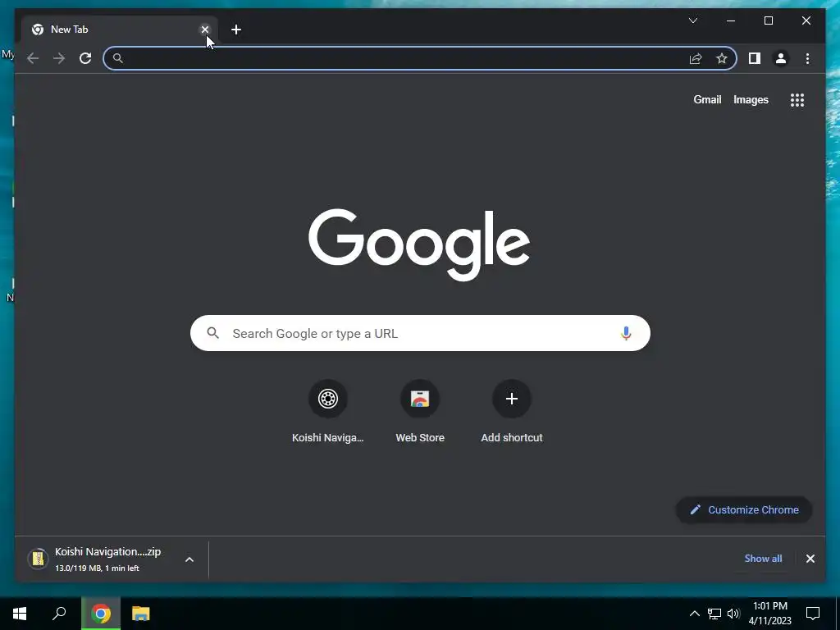Close the downloads bar
The image size is (840, 630).
click(x=810, y=559)
